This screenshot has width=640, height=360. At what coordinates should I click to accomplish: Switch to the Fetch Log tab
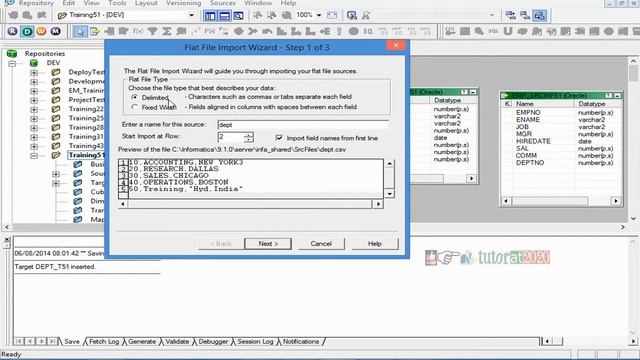pyautogui.click(x=104, y=342)
